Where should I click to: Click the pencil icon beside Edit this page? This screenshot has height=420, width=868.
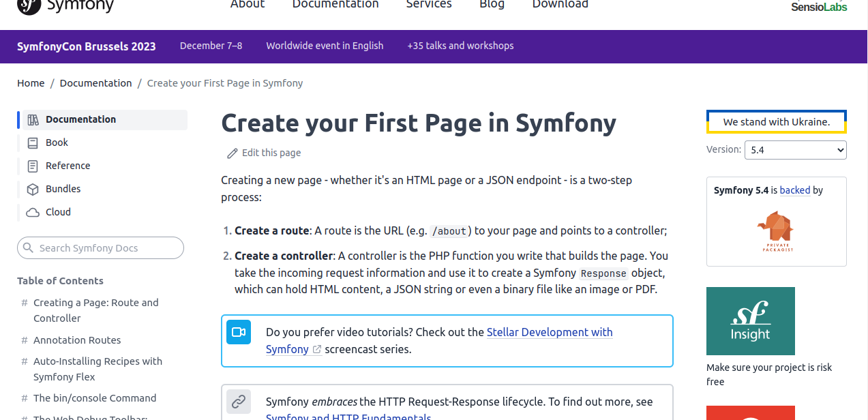pos(233,153)
